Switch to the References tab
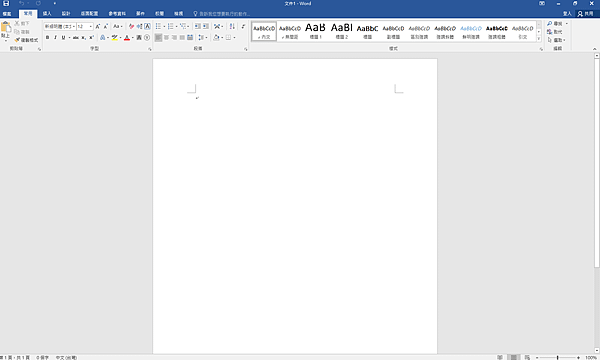 (117, 14)
